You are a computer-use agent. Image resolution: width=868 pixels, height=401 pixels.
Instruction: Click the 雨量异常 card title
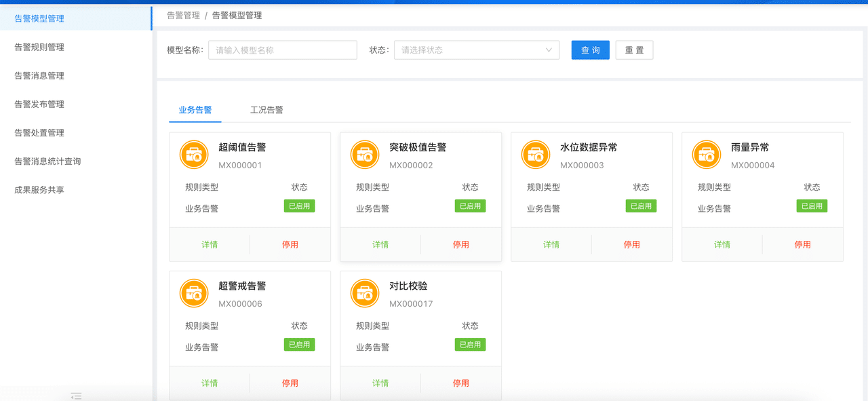point(750,147)
